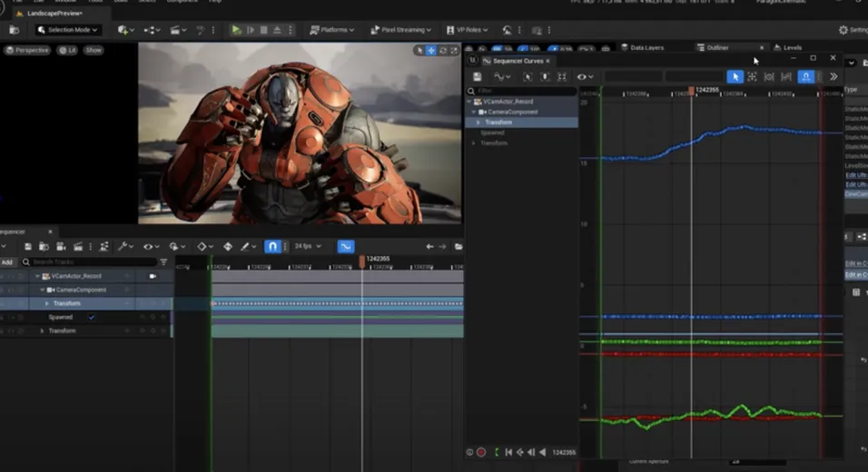Click the advance single frame button in main toolbar
The image size is (868, 472).
(x=251, y=30)
